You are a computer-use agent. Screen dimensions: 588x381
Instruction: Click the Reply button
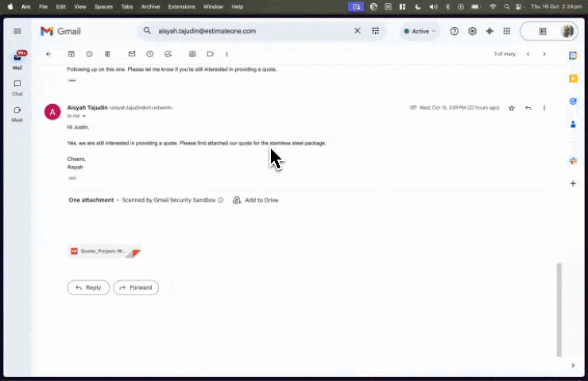click(88, 287)
